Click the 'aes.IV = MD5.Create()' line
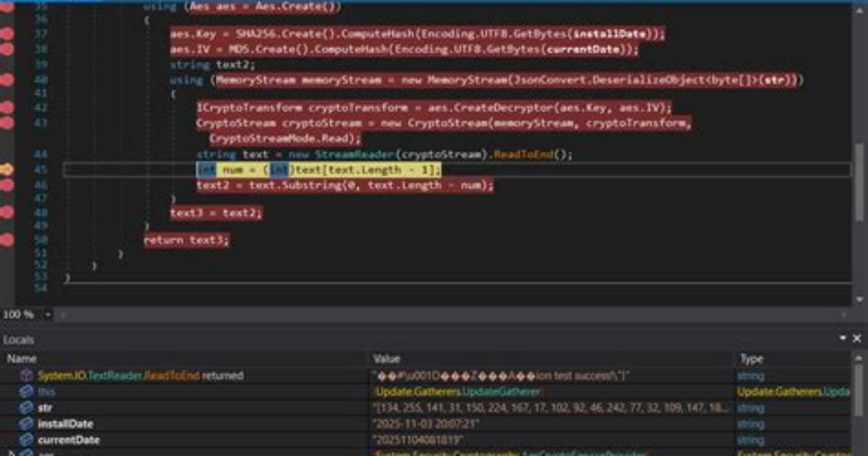The image size is (868, 456). [404, 49]
